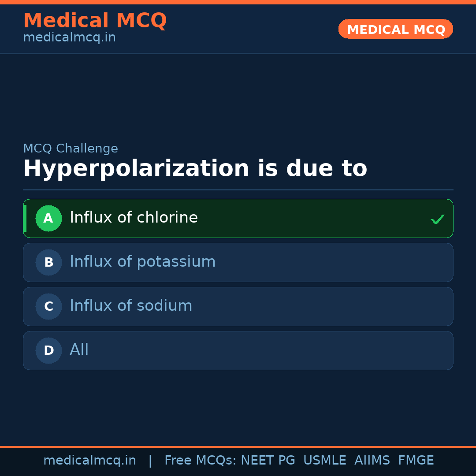Choose the 'Influx of potassium' answer text

point(142,262)
